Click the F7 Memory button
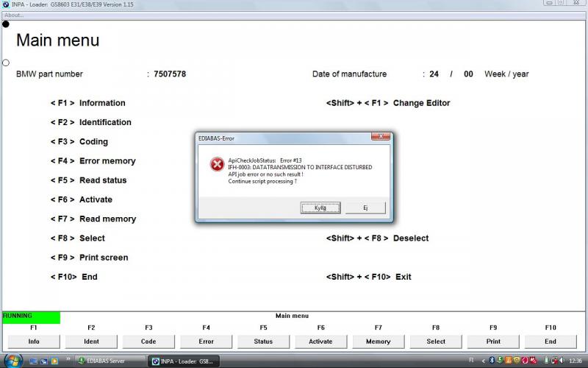Viewport: 588px width, 368px height. tap(378, 342)
